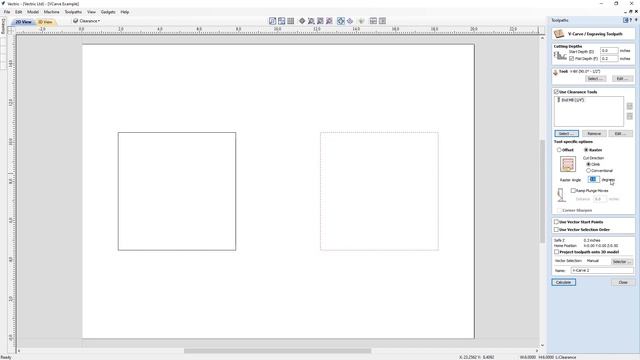
Task: Click the Toolpaths panel help icon
Action: coord(631,20)
